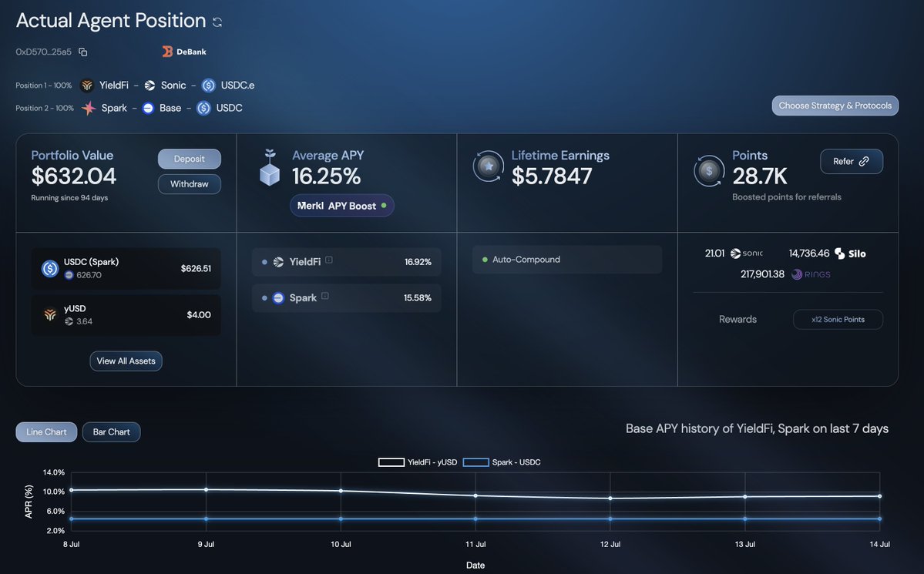Viewport: 924px width, 574px height.
Task: Click the x12 Sonic Points reward badge
Action: [838, 320]
